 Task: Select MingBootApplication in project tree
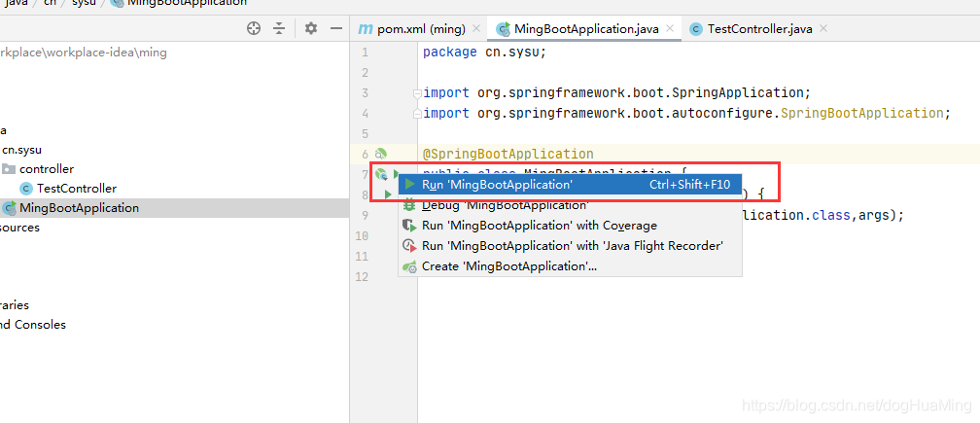tap(79, 207)
